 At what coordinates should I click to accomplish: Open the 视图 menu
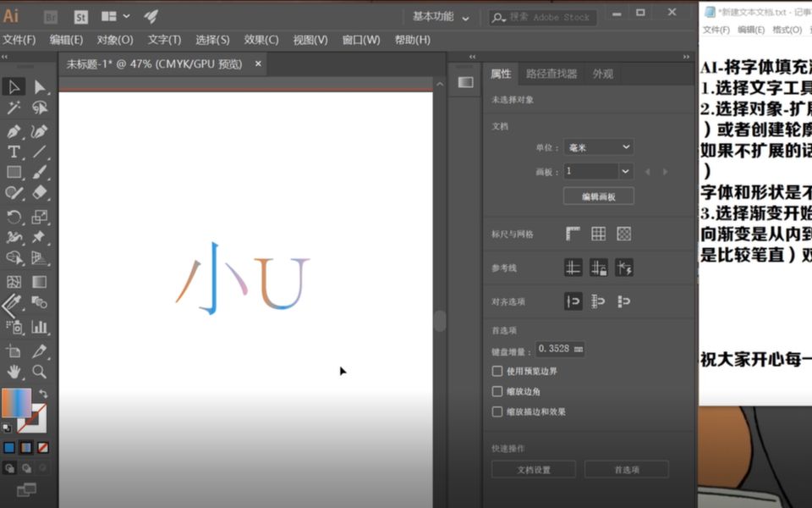coord(311,39)
